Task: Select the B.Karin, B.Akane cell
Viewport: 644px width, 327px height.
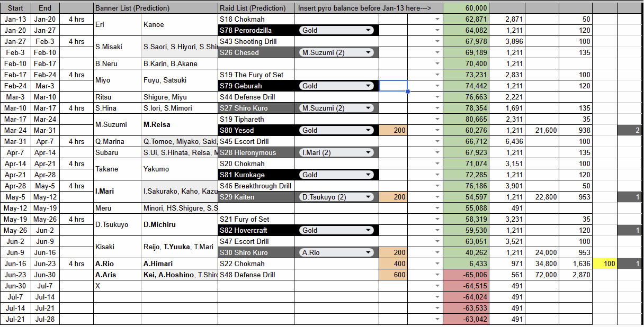Action: [180, 63]
